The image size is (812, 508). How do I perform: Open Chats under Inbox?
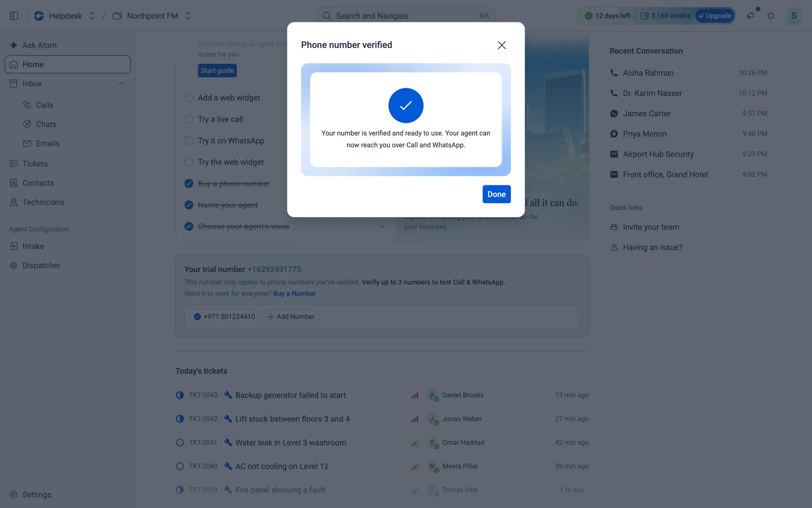pyautogui.click(x=46, y=124)
